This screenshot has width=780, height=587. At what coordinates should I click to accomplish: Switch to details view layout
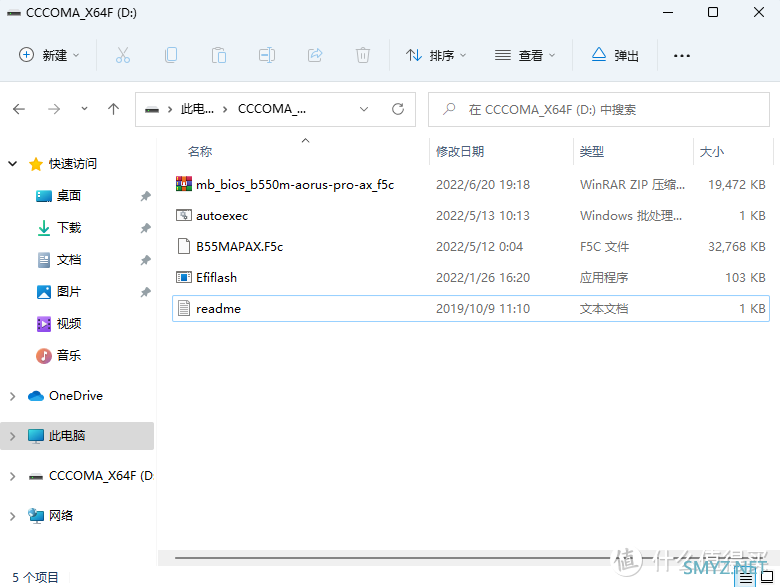coord(745,578)
